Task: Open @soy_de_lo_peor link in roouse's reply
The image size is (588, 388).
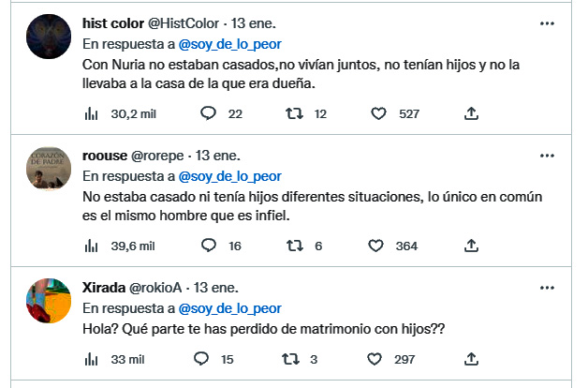Action: [x=230, y=175]
